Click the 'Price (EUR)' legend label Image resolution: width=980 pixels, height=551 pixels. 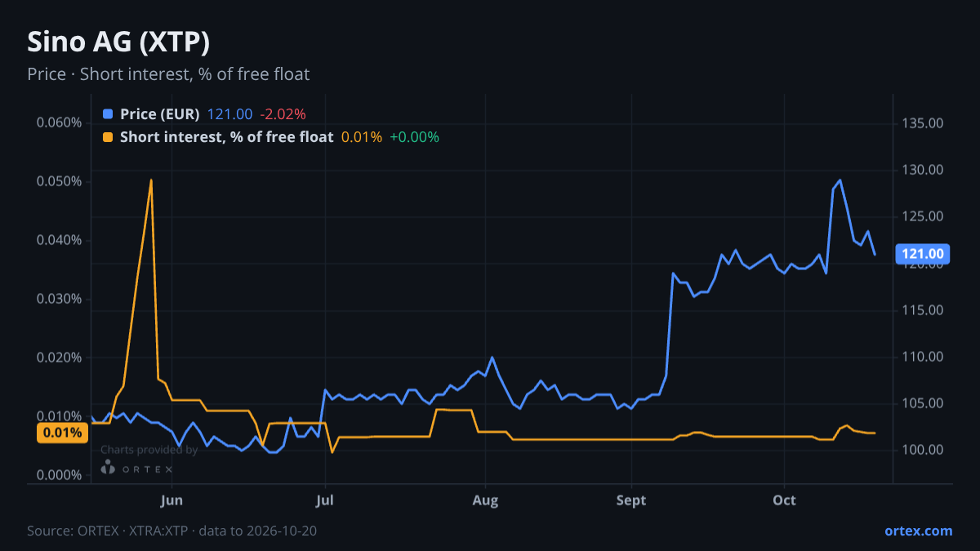tap(159, 114)
